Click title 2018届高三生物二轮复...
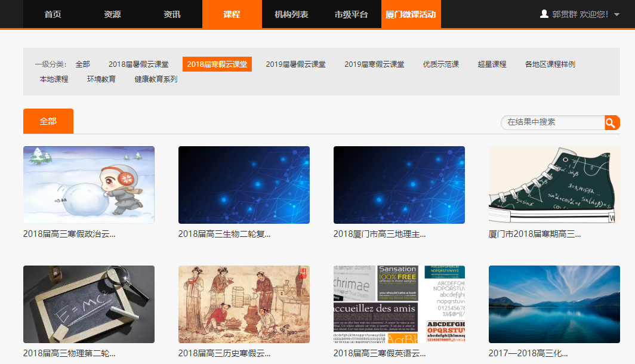 (x=224, y=234)
